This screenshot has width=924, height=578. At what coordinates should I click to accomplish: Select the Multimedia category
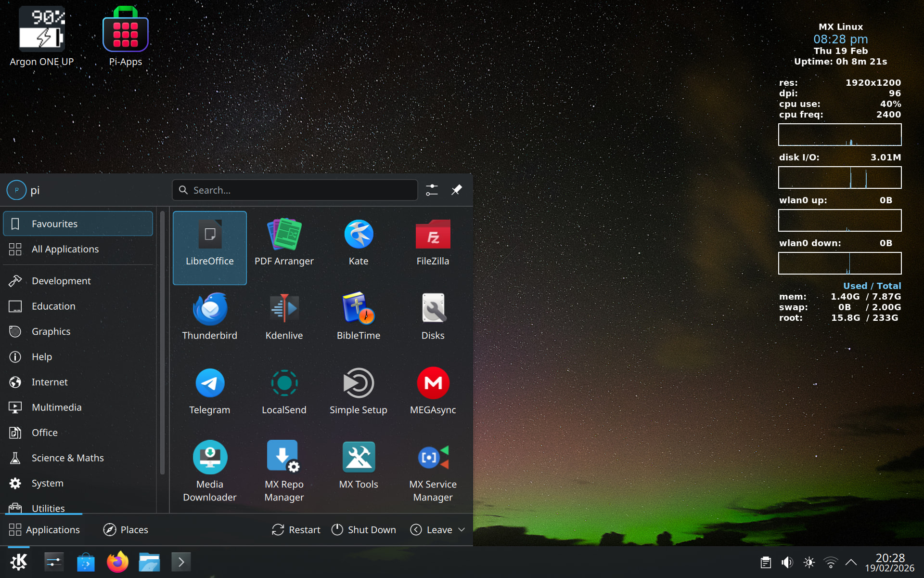(x=56, y=407)
